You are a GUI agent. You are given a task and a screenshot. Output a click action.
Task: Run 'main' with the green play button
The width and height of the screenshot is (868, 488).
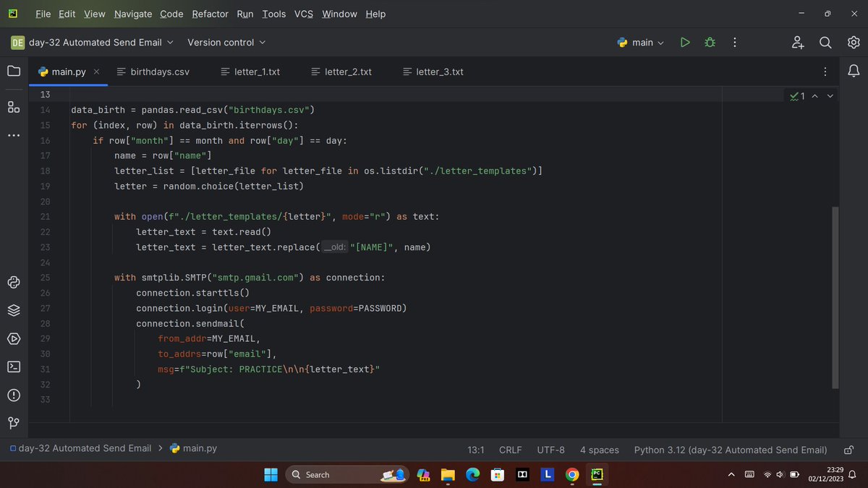(684, 43)
